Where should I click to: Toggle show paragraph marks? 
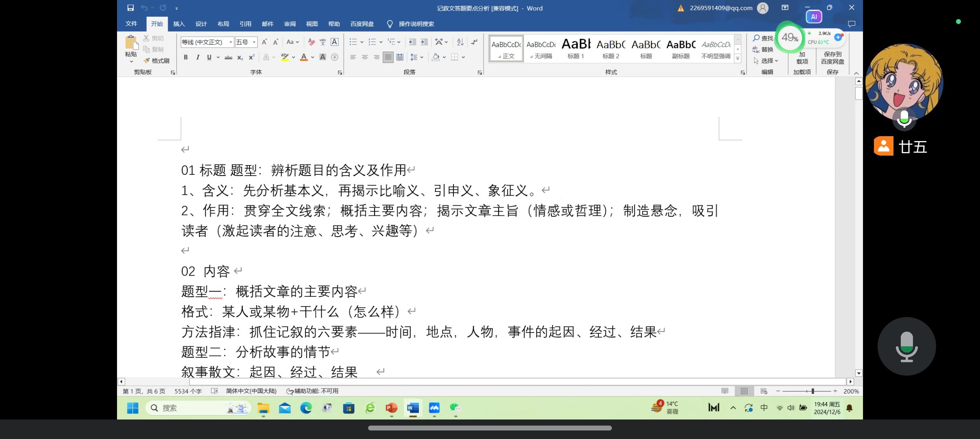click(x=474, y=42)
